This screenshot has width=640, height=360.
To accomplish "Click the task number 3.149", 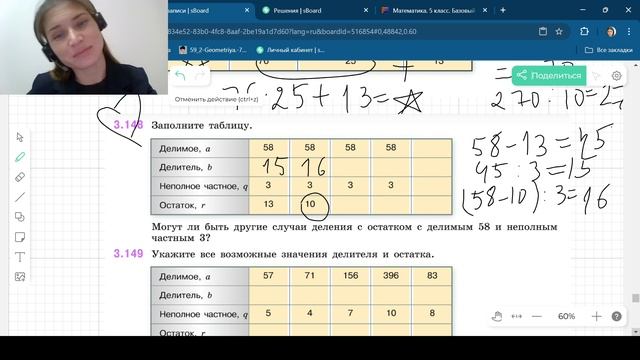I will pos(128,253).
